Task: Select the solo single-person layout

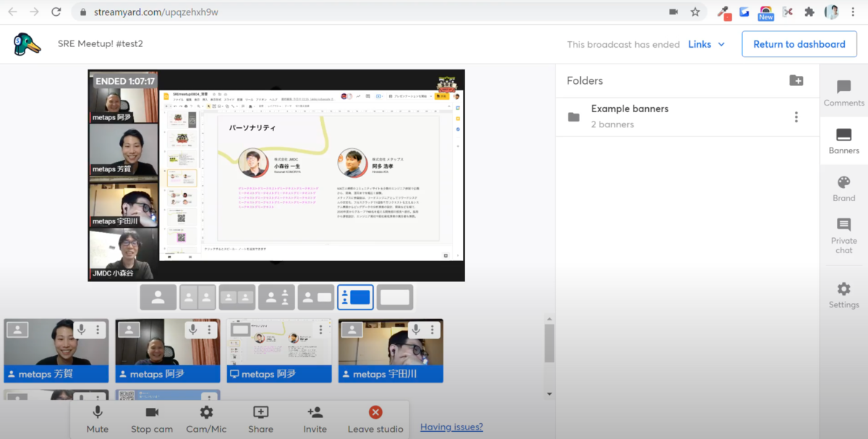Action: click(158, 297)
